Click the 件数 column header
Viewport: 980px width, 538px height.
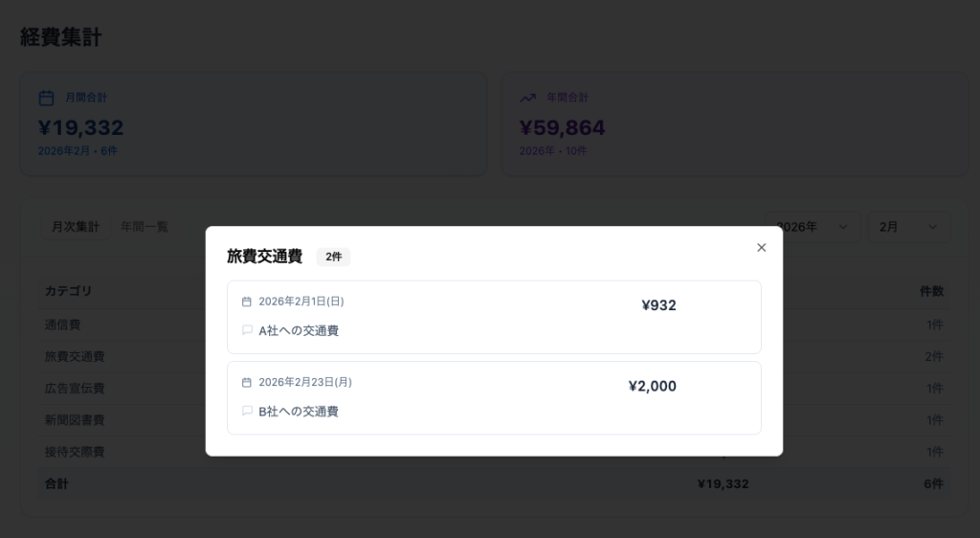(x=931, y=291)
